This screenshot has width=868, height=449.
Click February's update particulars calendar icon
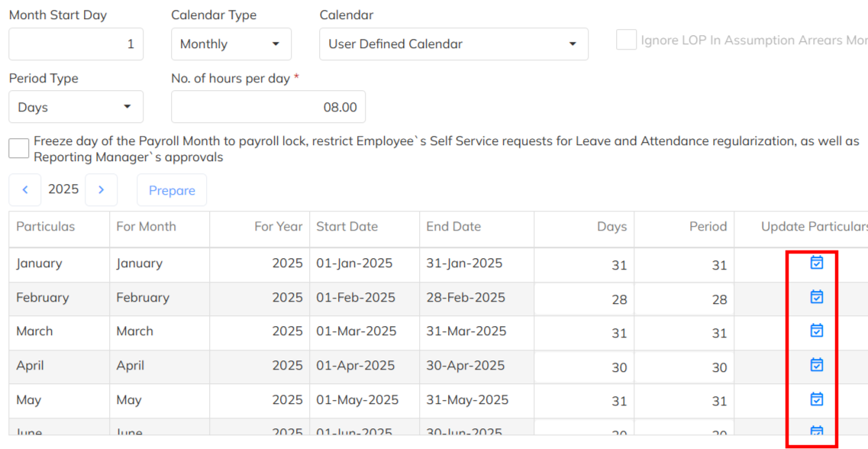[x=816, y=297]
